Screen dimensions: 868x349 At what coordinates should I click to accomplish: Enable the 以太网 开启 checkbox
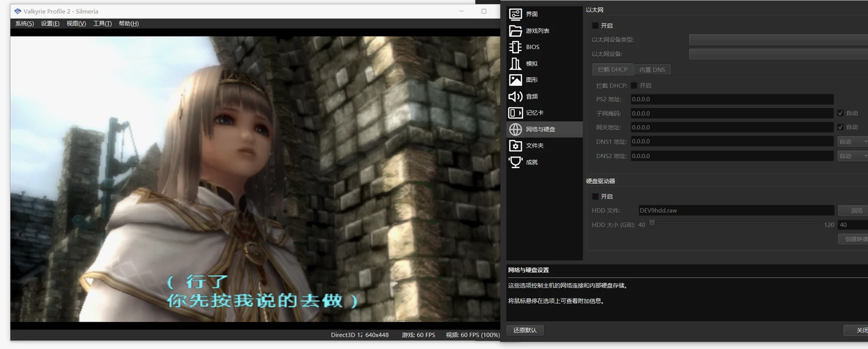pos(595,26)
